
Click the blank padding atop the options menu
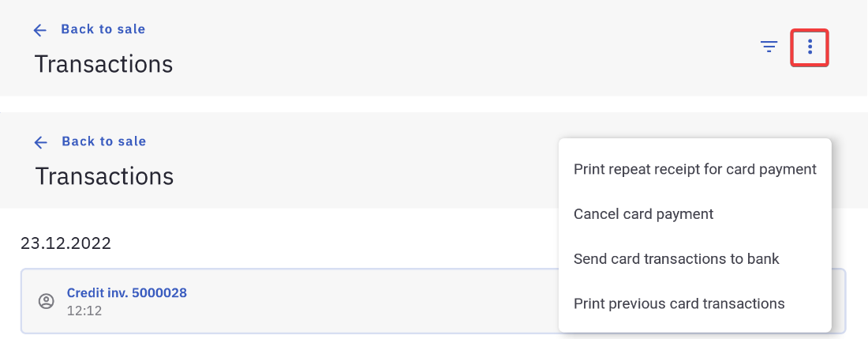[694, 145]
